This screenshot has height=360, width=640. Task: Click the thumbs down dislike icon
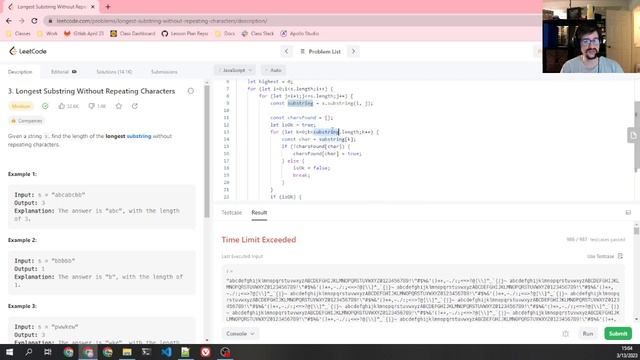91,106
